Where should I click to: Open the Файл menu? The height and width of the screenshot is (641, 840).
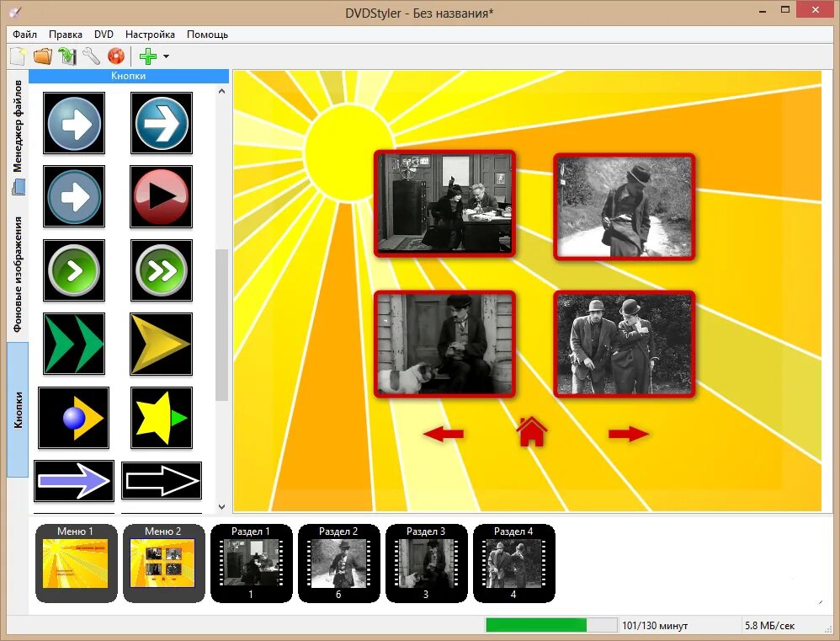click(x=24, y=35)
